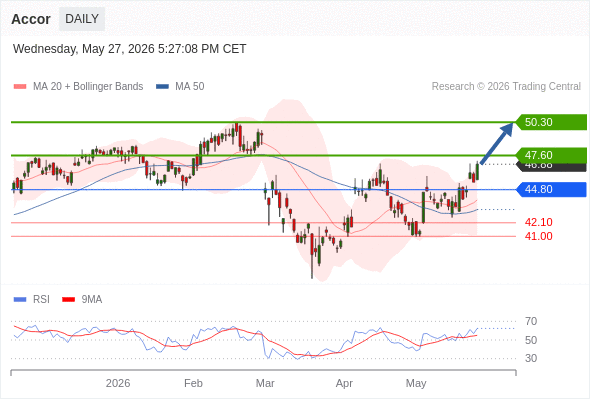Click the RSI 50 level label

tap(531, 340)
